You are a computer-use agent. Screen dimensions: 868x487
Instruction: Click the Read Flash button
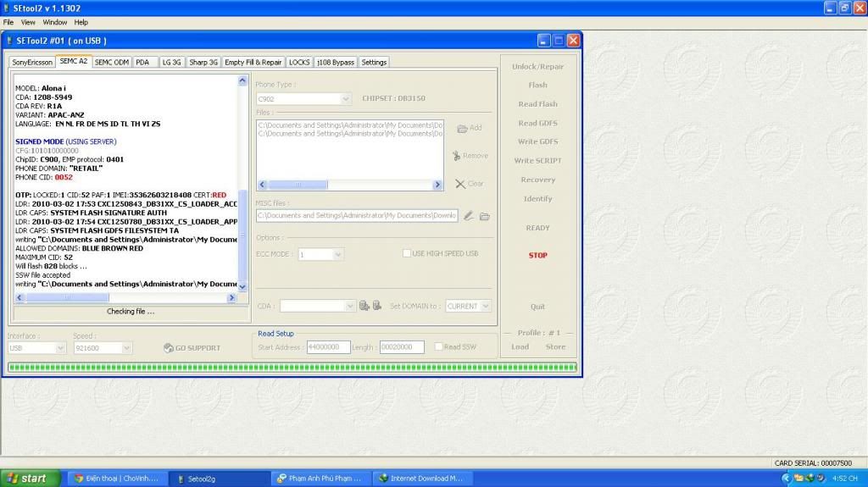(538, 104)
